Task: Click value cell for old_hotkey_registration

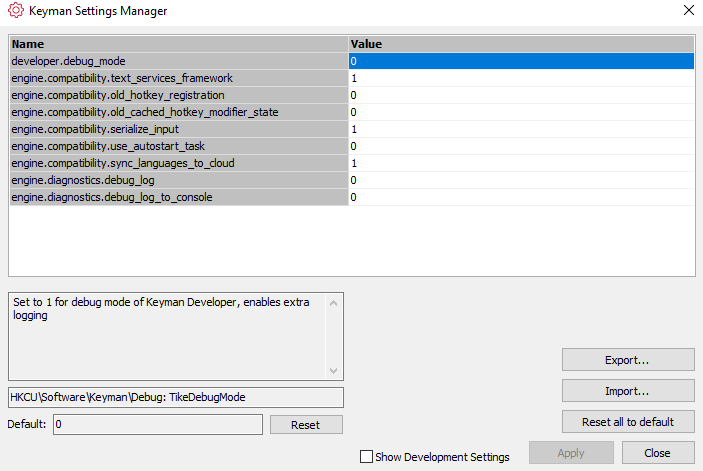Action: click(x=521, y=95)
